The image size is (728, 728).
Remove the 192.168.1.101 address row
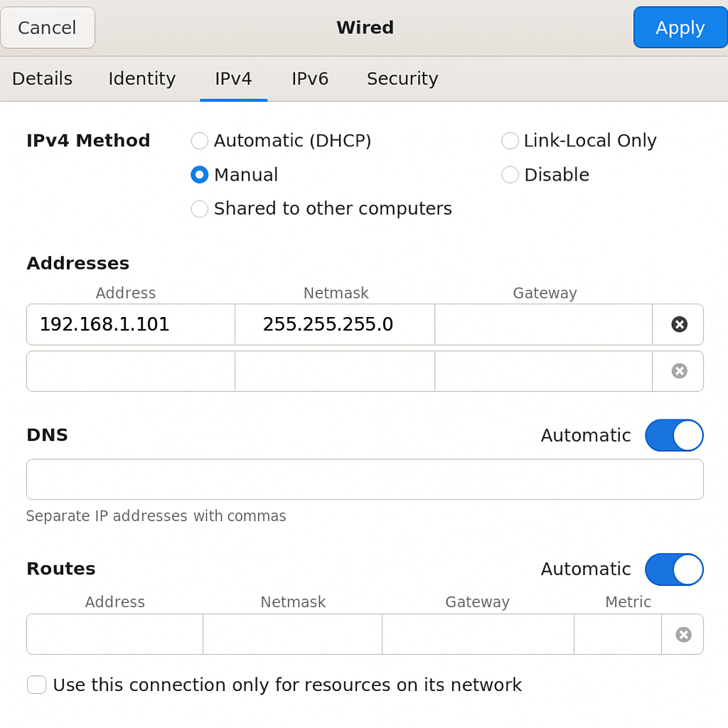[678, 324]
